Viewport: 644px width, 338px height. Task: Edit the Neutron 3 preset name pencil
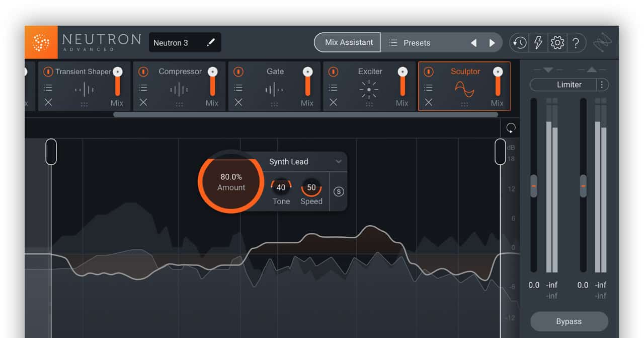click(x=211, y=43)
